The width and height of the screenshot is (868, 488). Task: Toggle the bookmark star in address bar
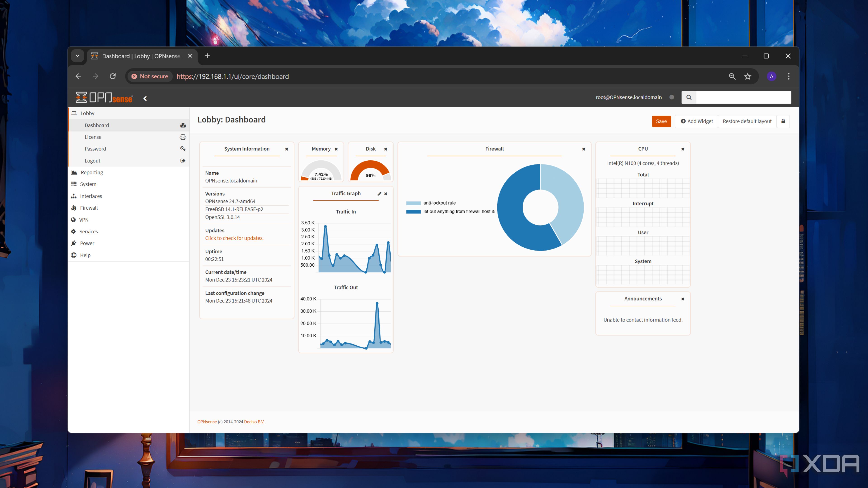tap(748, 76)
